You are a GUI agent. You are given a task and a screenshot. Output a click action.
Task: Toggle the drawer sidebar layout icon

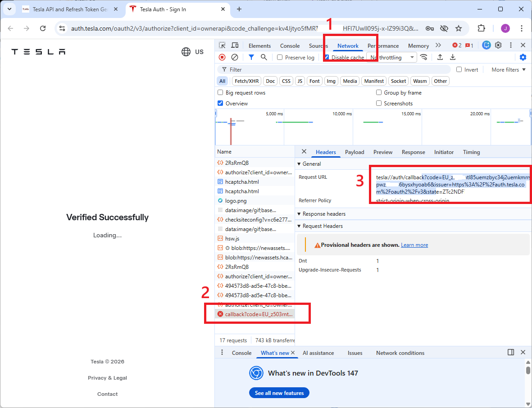point(511,352)
